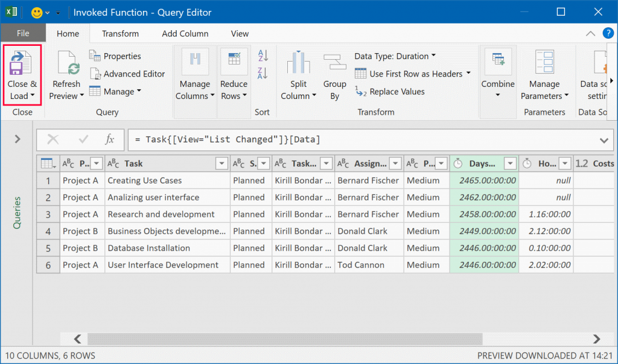Click the Tod Cannon cell
Image resolution: width=618 pixels, height=364 pixels.
[x=369, y=265]
